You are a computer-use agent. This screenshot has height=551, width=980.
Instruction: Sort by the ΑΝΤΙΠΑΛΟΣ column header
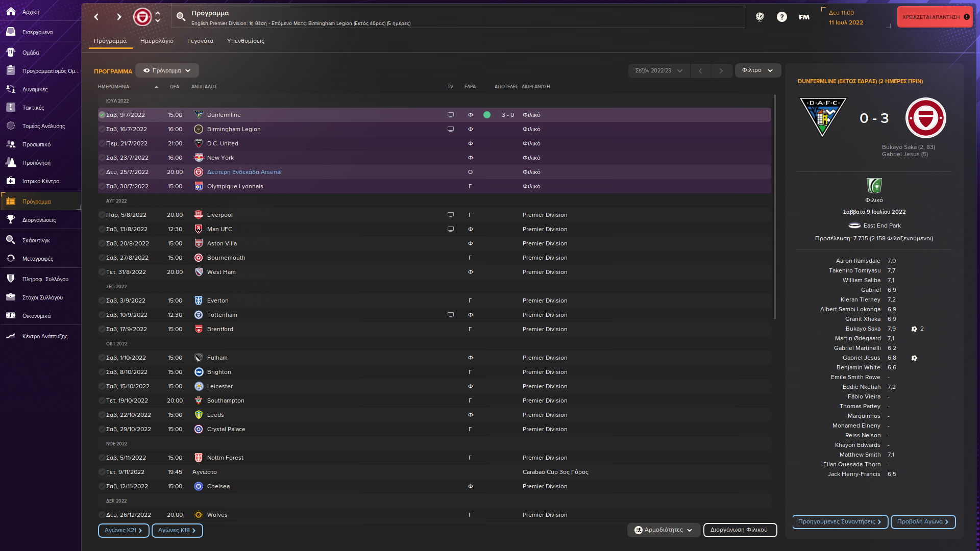pyautogui.click(x=204, y=87)
